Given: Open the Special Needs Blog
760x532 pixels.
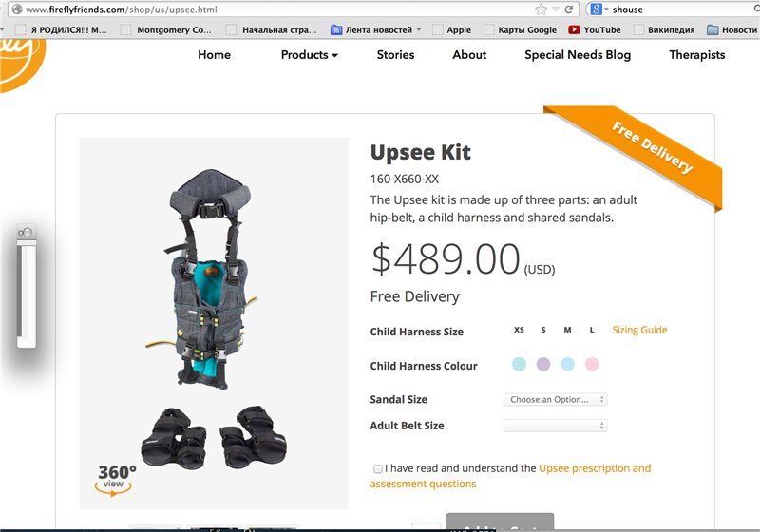Looking at the screenshot, I should coord(578,55).
